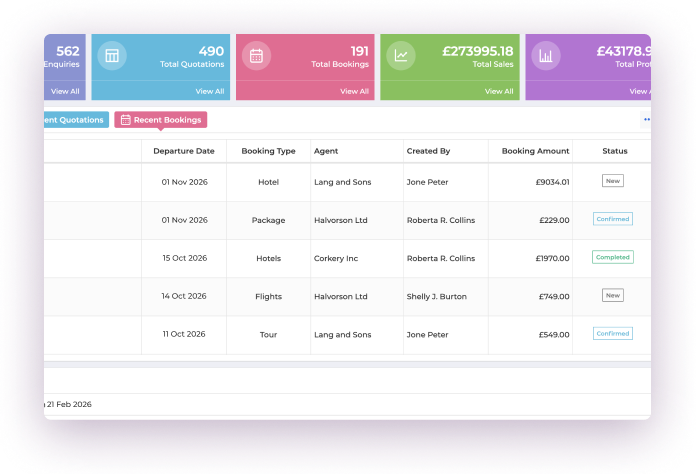Click the Total Bookings calendar icon
Viewport: 696px width, 474px height.
pyautogui.click(x=256, y=55)
